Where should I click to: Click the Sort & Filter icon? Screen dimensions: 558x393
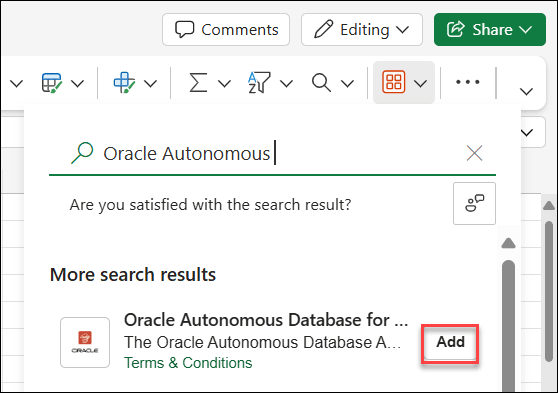point(259,83)
